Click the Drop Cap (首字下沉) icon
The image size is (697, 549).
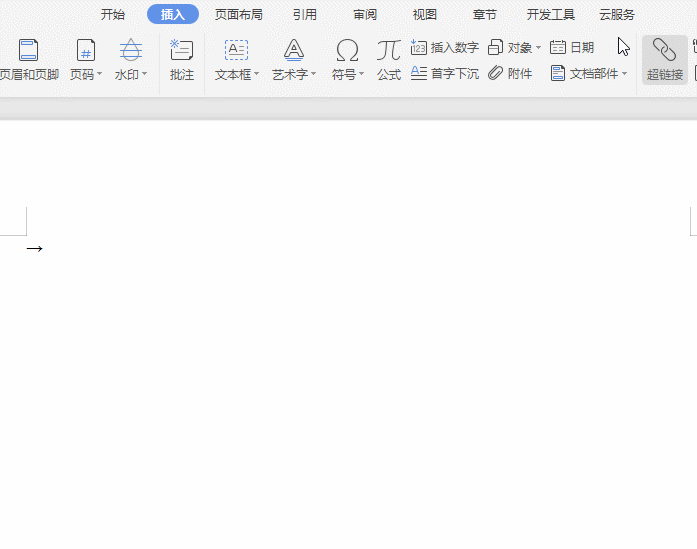point(419,74)
